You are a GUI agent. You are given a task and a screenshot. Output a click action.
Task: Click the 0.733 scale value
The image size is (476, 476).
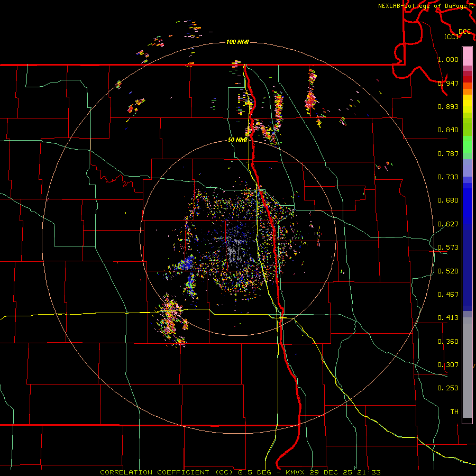[448, 177]
